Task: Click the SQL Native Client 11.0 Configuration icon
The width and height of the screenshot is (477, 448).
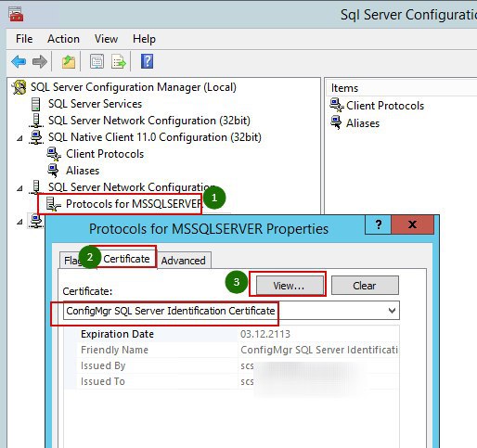Action: pos(36,137)
